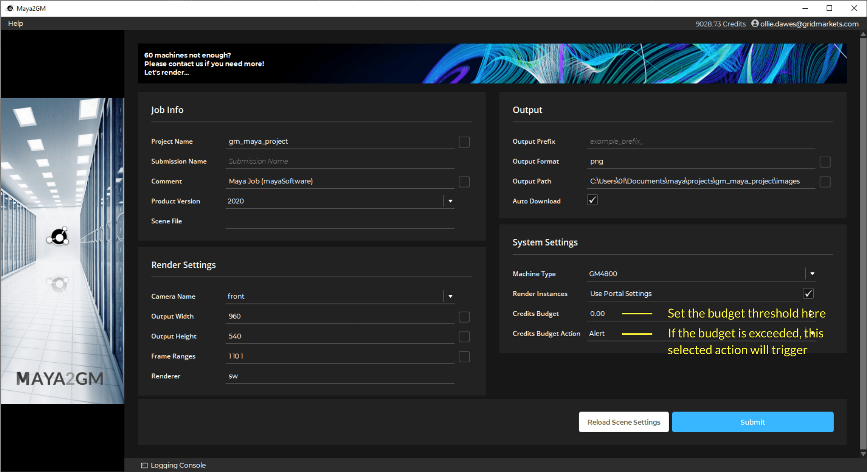The image size is (868, 472).
Task: Expand the Product Version dropdown
Action: point(450,201)
